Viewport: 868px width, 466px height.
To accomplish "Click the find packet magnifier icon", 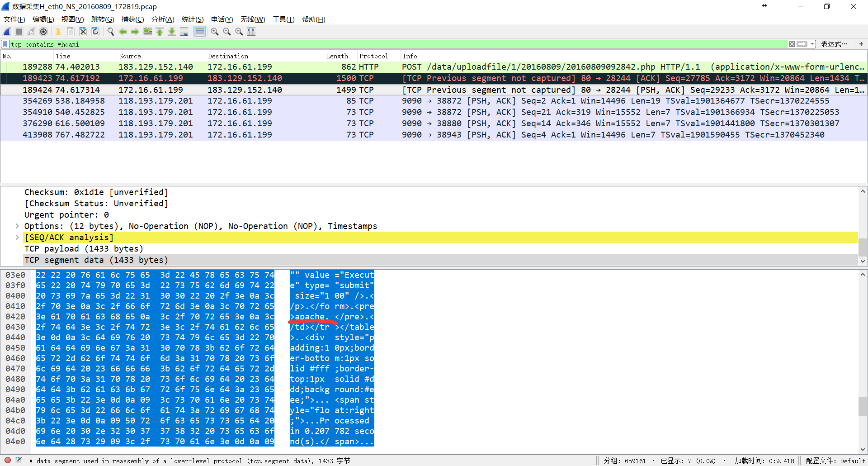I will point(110,32).
